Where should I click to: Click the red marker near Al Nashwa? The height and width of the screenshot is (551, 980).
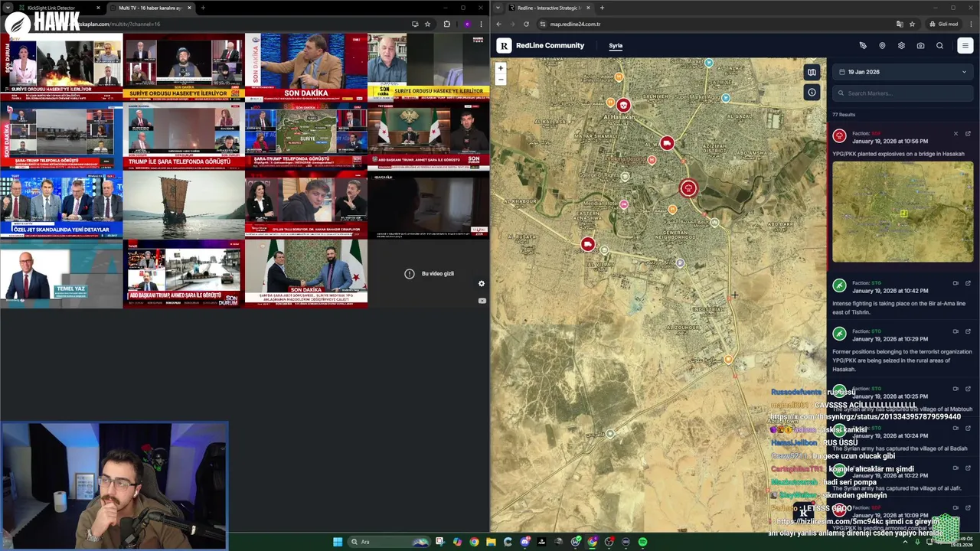tap(587, 244)
